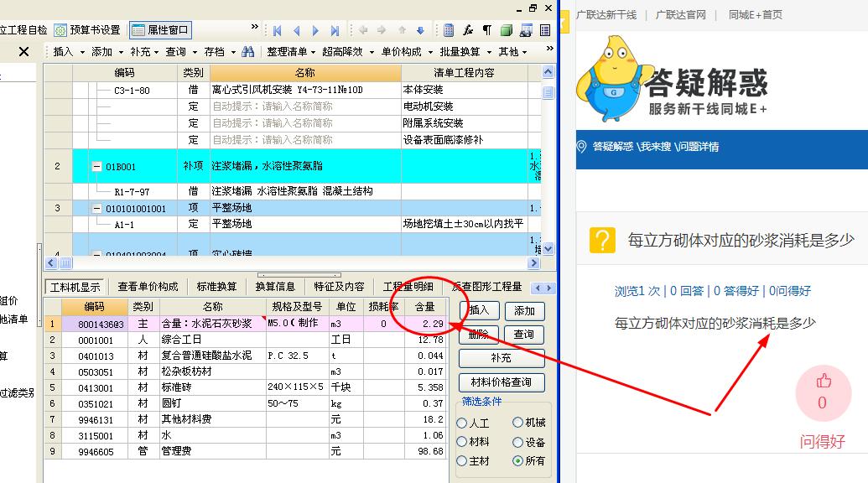Open the 广联达新干线 link

click(x=606, y=15)
